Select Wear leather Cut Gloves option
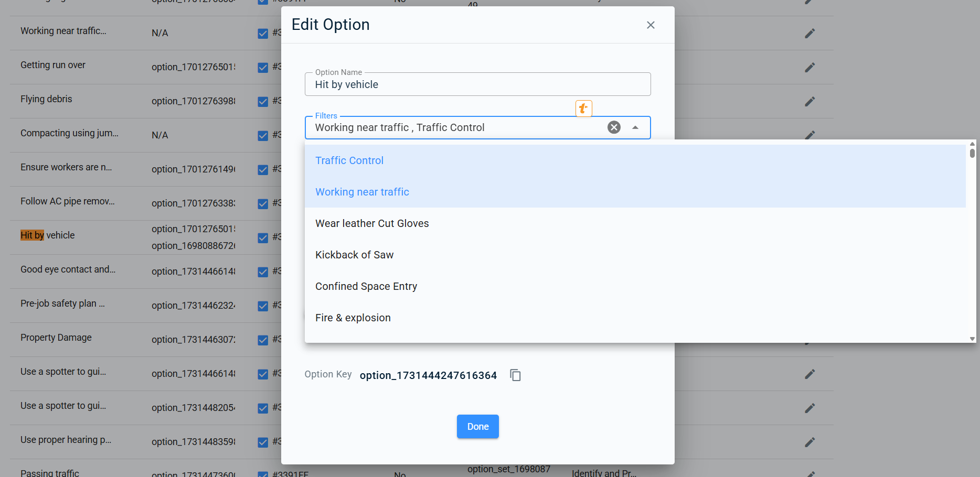The image size is (980, 477). click(372, 223)
